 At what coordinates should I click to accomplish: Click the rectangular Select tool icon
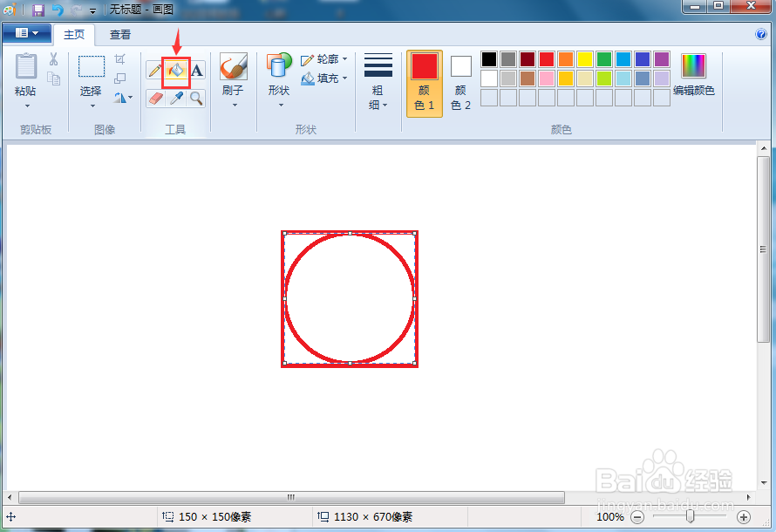[x=92, y=65]
